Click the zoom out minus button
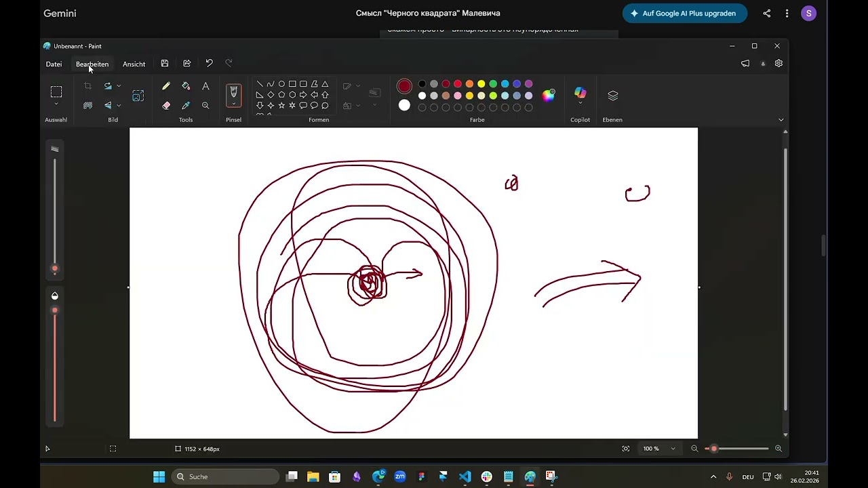The image size is (868, 488). (x=694, y=449)
